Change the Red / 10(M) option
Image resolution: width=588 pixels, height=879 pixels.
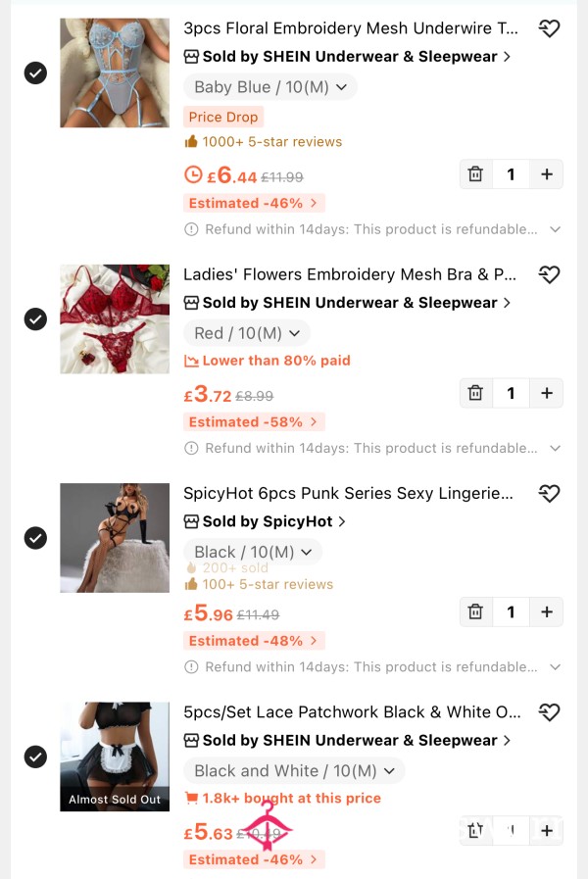click(x=247, y=333)
